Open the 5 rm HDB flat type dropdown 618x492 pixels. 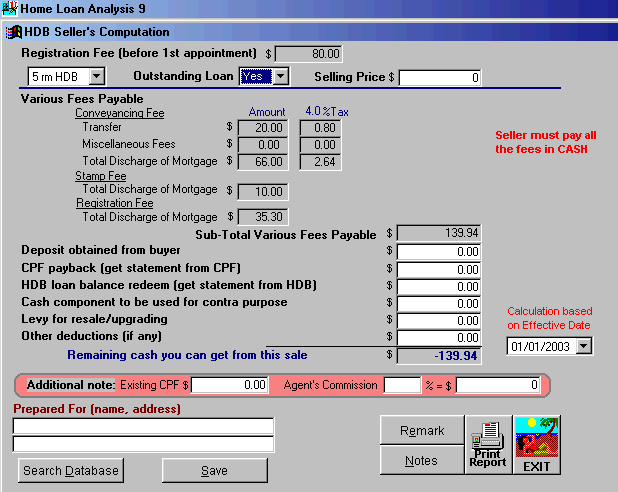click(x=97, y=76)
